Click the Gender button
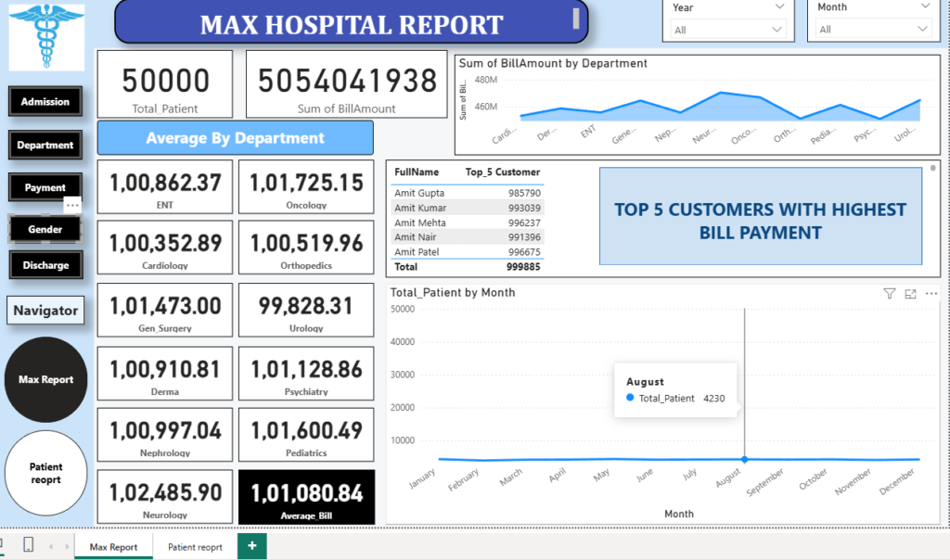Image resolution: width=950 pixels, height=560 pixels. [45, 229]
